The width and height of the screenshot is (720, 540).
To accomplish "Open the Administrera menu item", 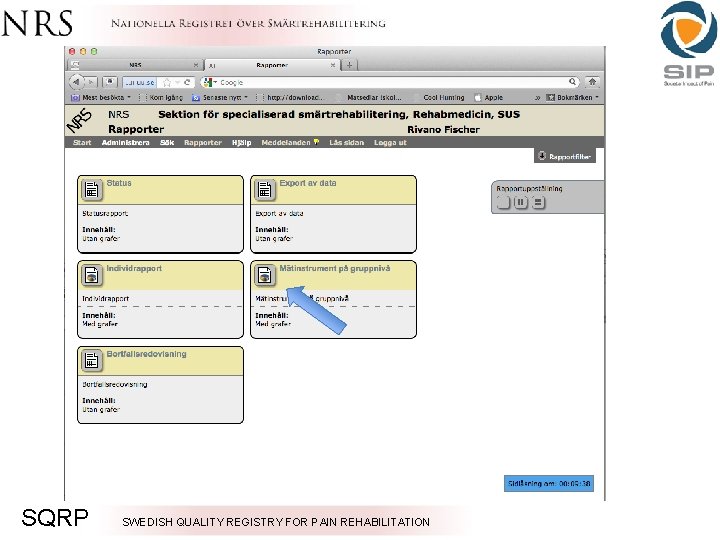I will [x=125, y=142].
